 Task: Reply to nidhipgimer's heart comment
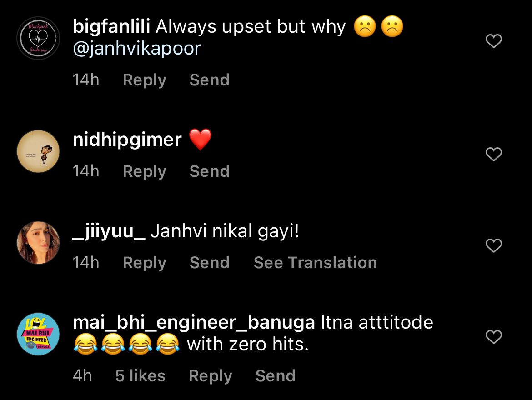[145, 172]
